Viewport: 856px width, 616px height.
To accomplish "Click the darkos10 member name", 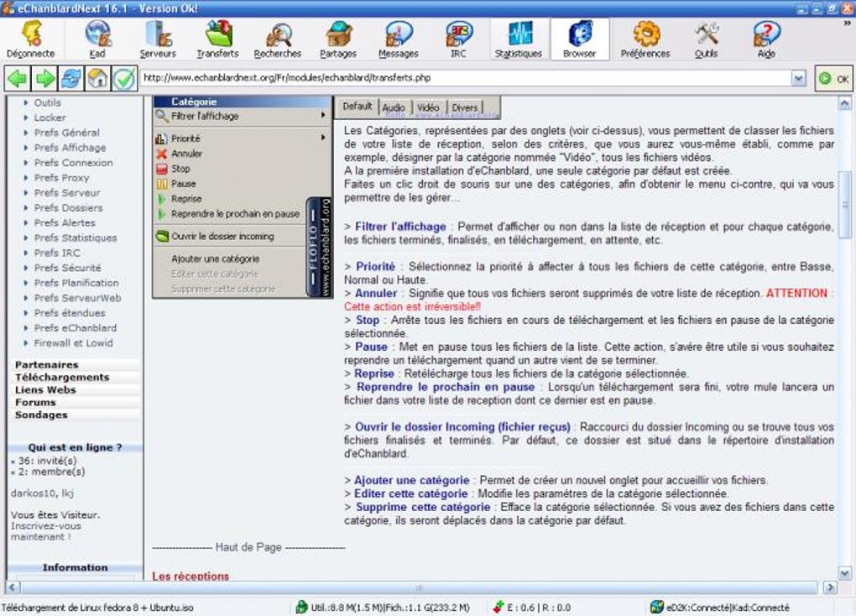I will click(34, 493).
